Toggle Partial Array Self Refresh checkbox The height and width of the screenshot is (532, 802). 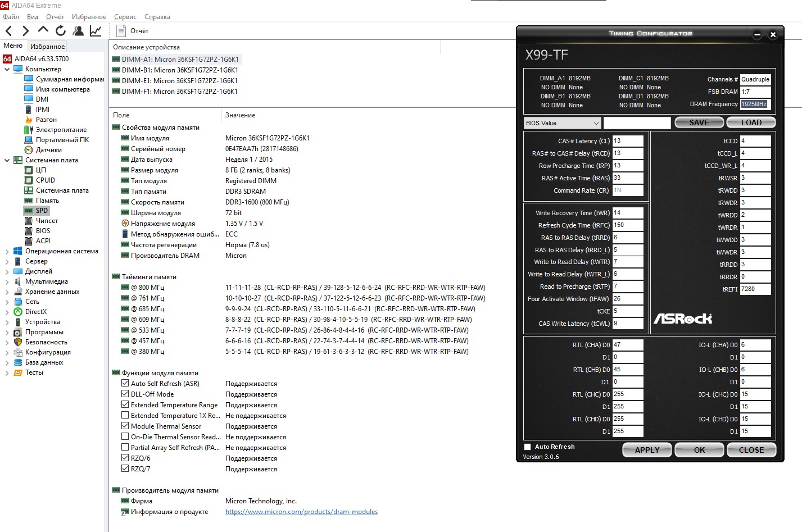[x=125, y=448]
